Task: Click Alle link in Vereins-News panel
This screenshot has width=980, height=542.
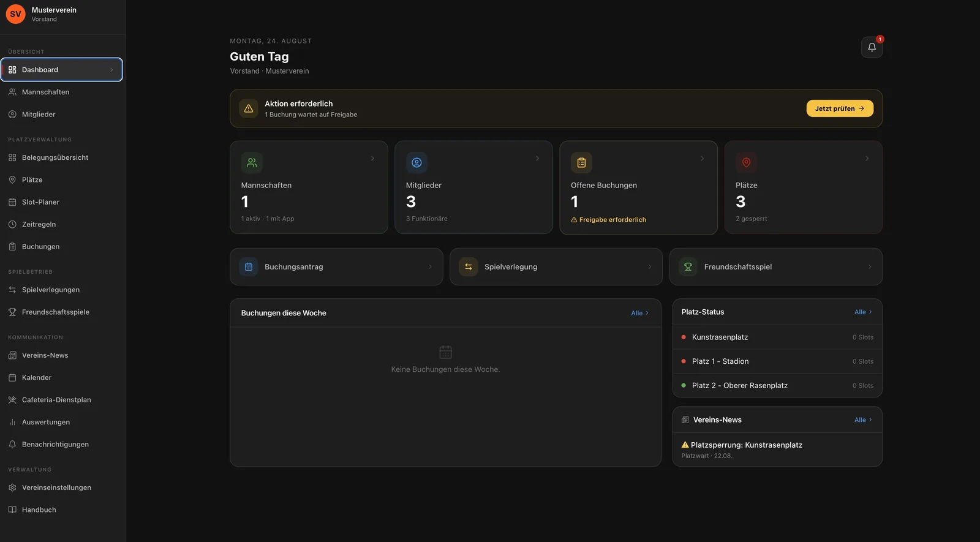Action: tap(863, 420)
